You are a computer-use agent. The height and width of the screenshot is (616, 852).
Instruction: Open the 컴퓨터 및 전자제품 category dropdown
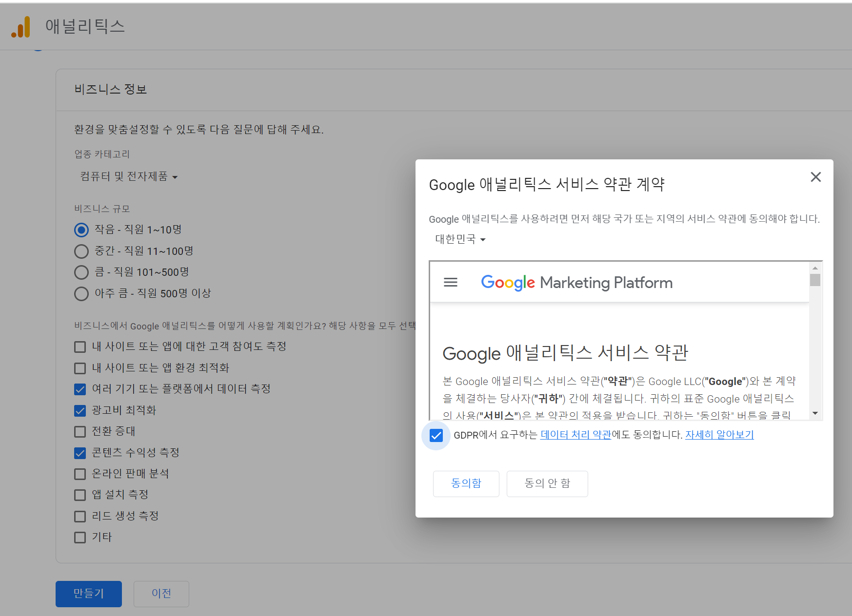click(x=129, y=176)
